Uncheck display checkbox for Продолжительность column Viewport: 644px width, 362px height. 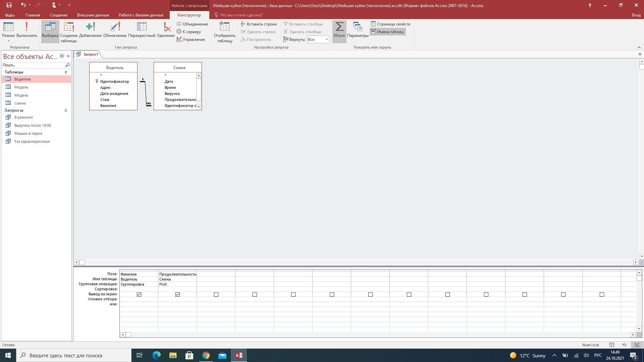coord(177,294)
